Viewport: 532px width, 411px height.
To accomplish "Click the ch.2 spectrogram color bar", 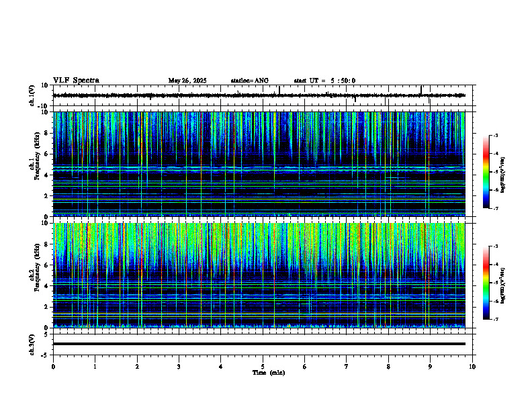I will pos(486,283).
